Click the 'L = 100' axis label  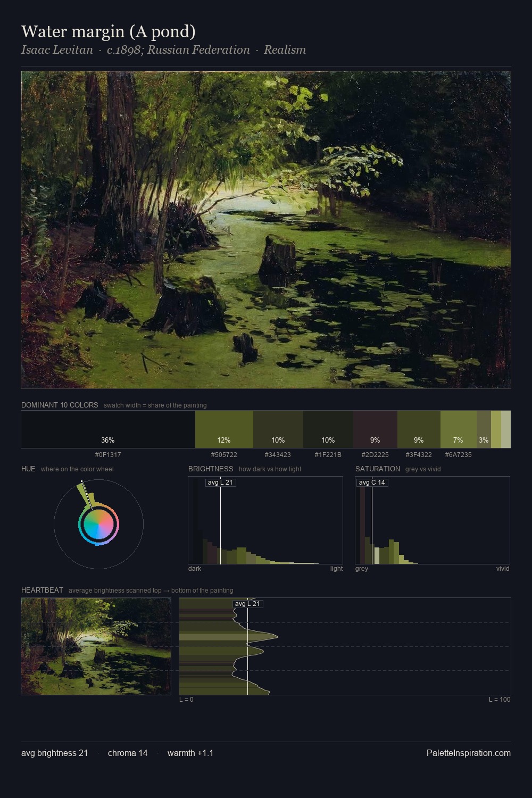coord(500,700)
